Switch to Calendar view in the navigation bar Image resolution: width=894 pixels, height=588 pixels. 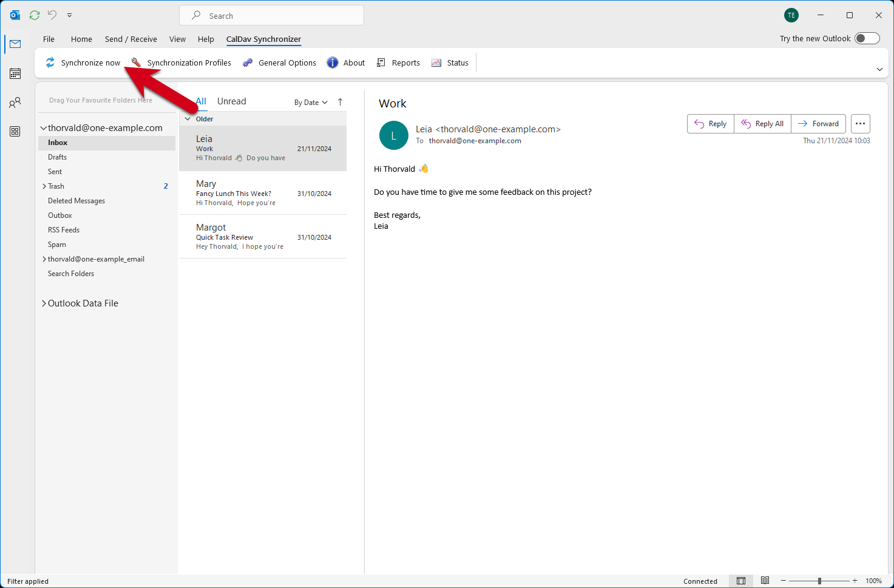pyautogui.click(x=15, y=73)
